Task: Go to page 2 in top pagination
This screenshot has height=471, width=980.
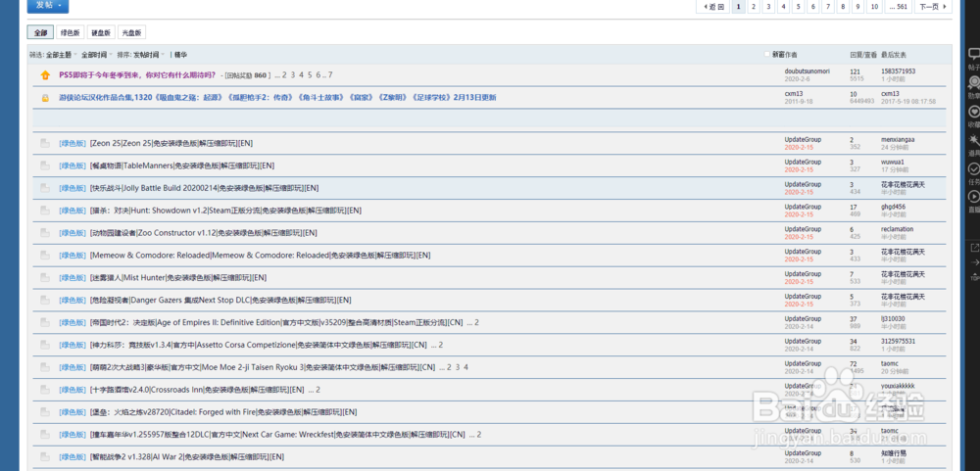Action: point(754,7)
